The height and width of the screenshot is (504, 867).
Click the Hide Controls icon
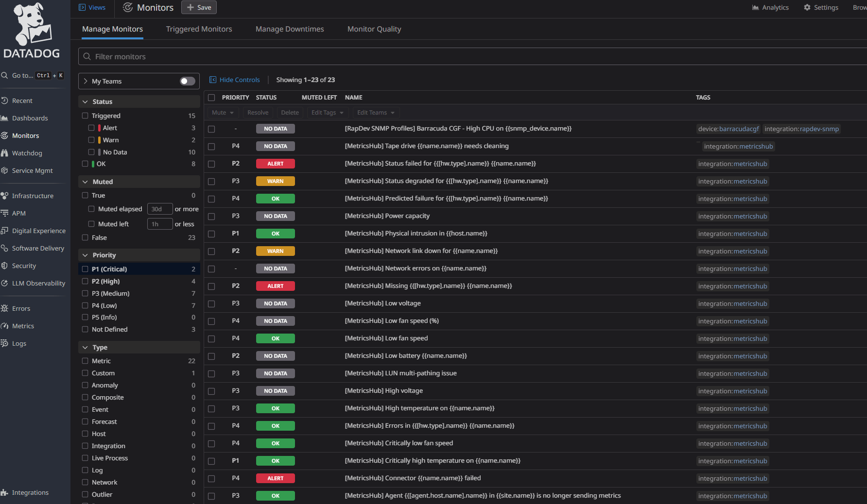(213, 80)
